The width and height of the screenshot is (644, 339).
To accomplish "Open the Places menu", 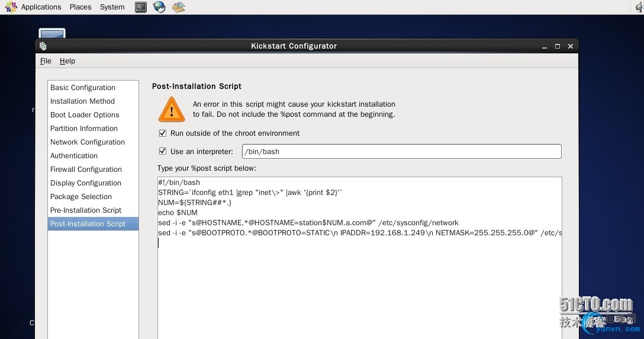I will (80, 7).
